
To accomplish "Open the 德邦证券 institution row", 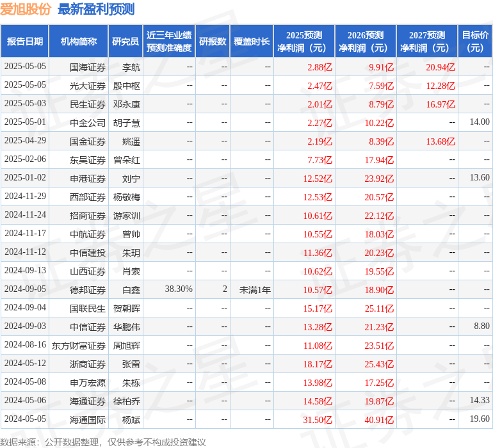I will 88,290.
